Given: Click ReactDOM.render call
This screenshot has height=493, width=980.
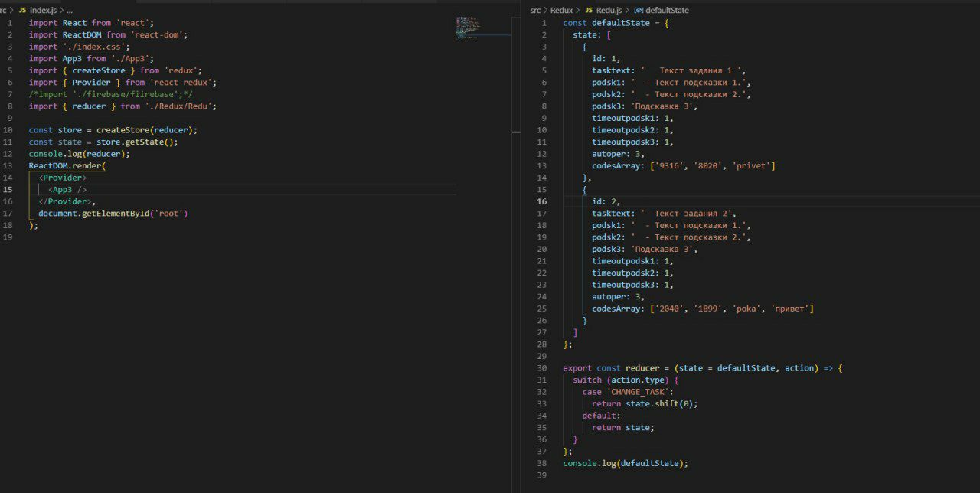Looking at the screenshot, I should click(67, 165).
